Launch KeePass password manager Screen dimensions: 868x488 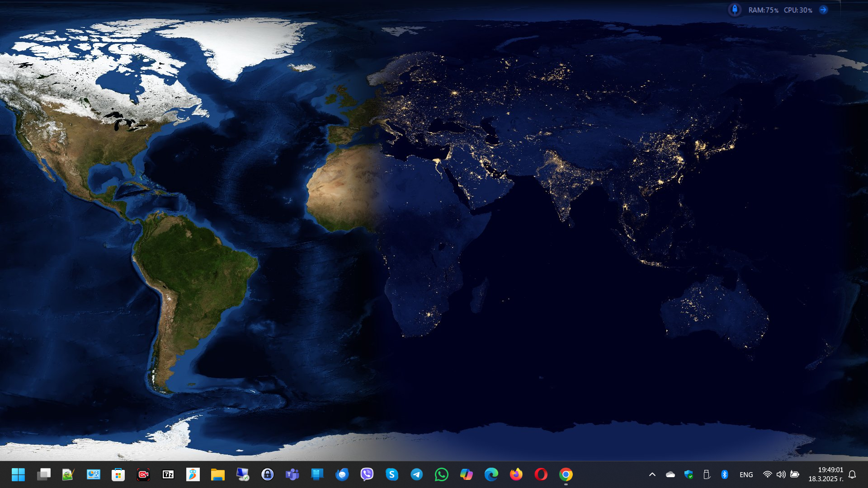(x=268, y=474)
